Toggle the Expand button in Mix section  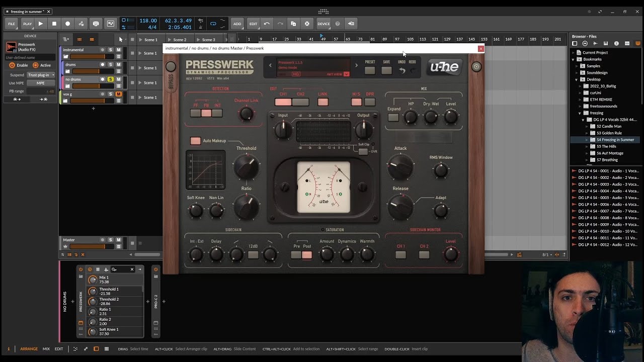[393, 117]
